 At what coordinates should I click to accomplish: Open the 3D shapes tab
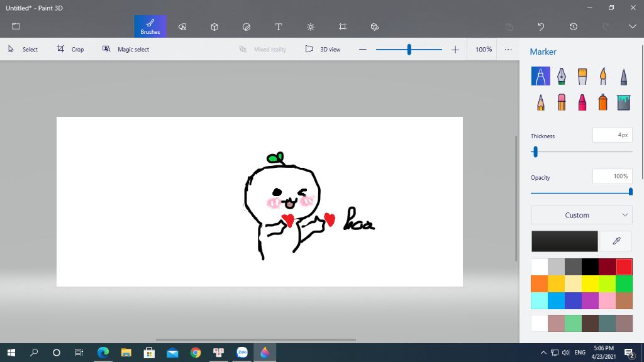pyautogui.click(x=214, y=26)
